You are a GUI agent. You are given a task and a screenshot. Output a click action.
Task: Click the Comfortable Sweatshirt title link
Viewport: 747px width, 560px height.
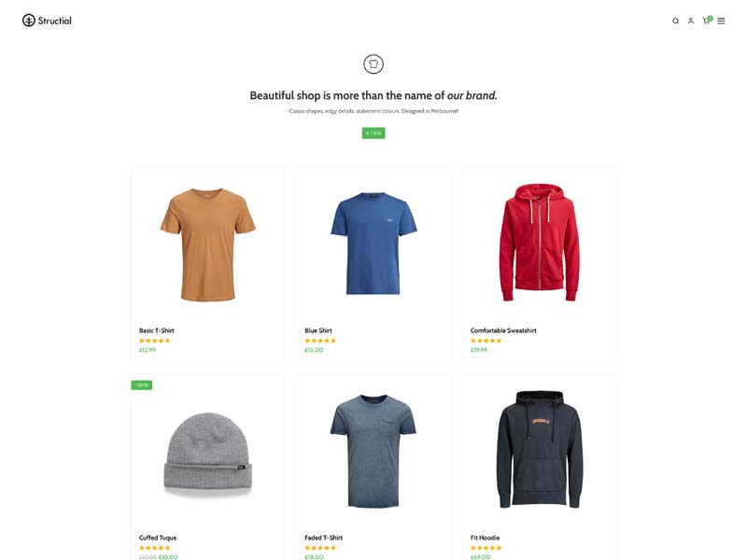503,330
